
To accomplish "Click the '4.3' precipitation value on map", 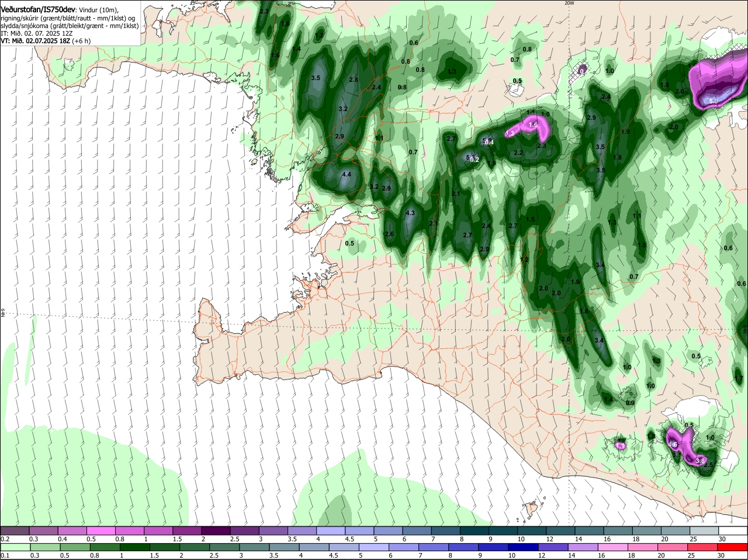I will (410, 213).
